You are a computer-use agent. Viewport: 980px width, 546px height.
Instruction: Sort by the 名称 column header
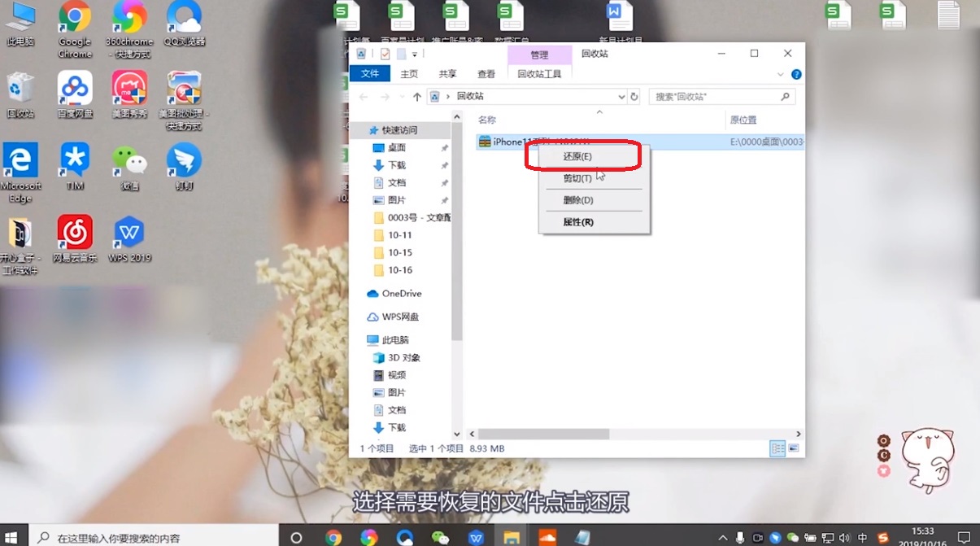click(486, 120)
